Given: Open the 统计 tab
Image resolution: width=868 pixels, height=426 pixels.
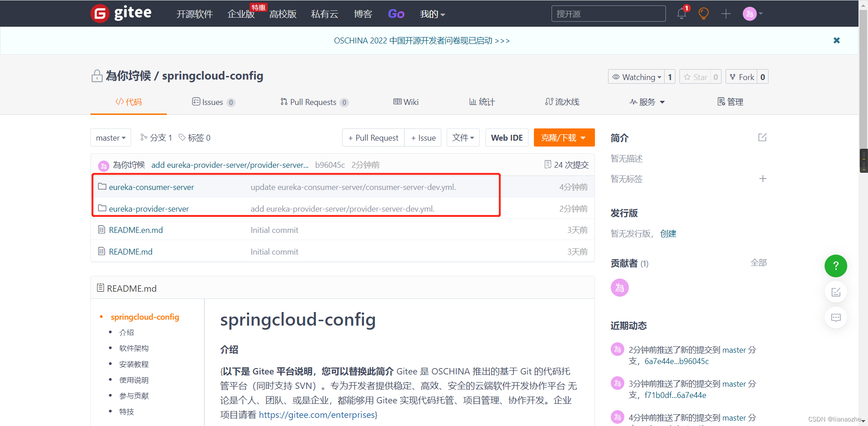Looking at the screenshot, I should [x=482, y=102].
